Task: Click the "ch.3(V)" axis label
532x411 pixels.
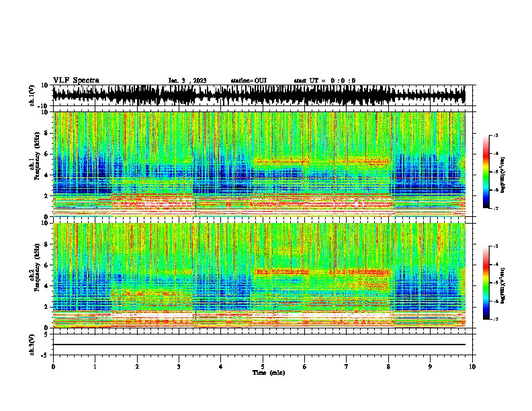Action: coord(32,345)
